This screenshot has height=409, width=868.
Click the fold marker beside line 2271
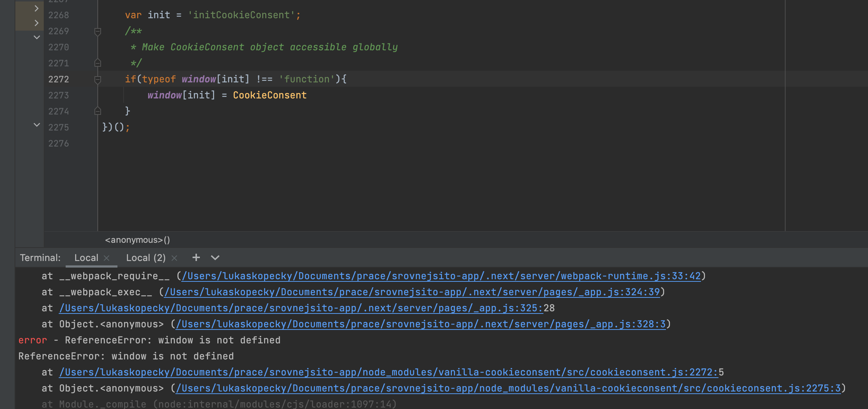[98, 63]
